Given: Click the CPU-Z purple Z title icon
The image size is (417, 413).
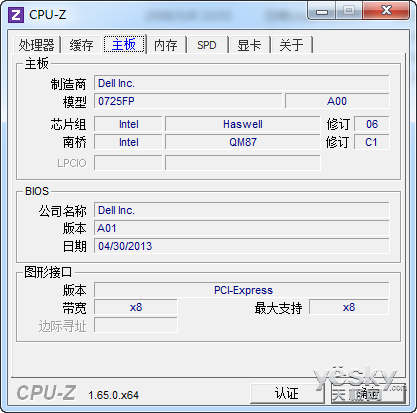Looking at the screenshot, I should (16, 15).
